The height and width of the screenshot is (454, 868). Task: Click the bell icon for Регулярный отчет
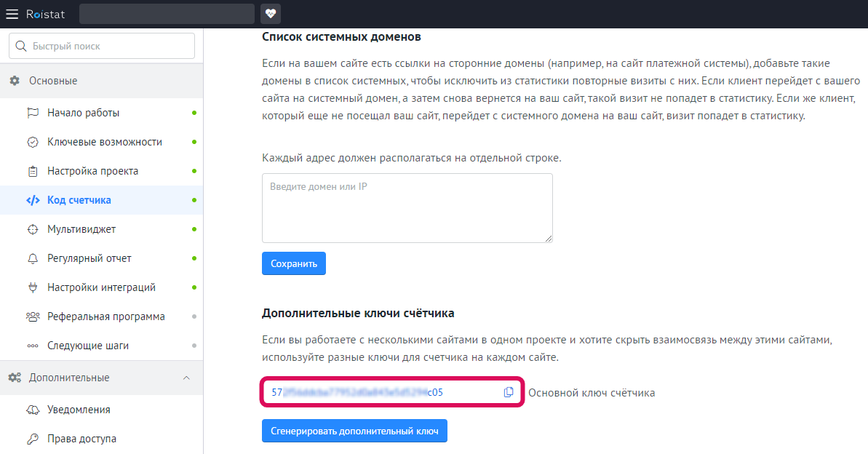click(33, 258)
